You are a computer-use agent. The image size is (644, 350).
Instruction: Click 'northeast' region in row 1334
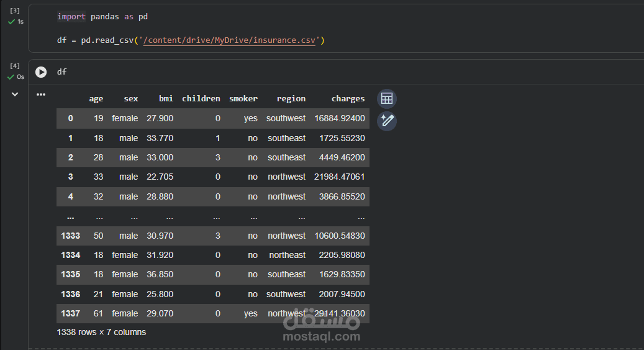point(287,255)
